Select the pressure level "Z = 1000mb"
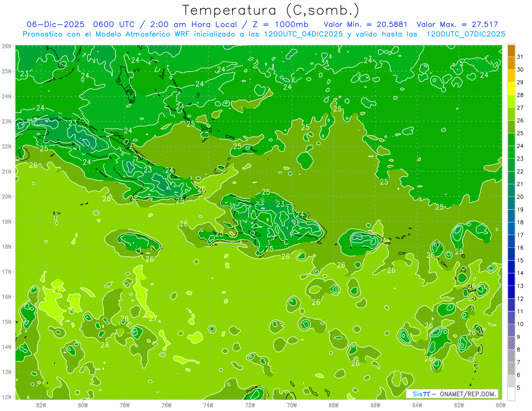This screenshot has height=411, width=532. point(280,24)
